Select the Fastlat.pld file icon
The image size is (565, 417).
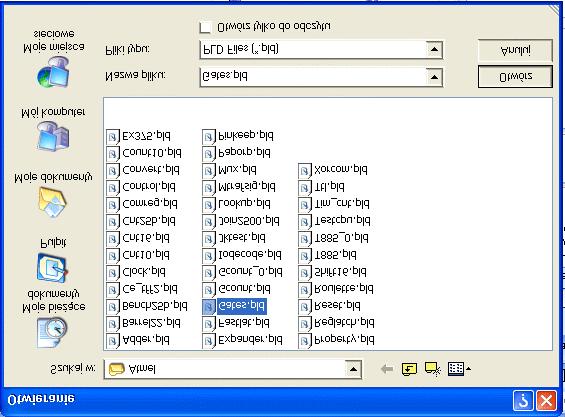[209, 324]
